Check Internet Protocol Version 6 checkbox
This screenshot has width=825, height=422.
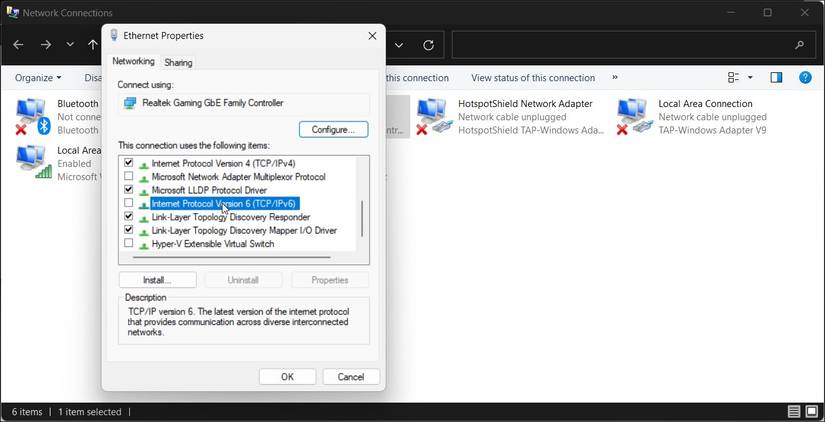click(128, 203)
